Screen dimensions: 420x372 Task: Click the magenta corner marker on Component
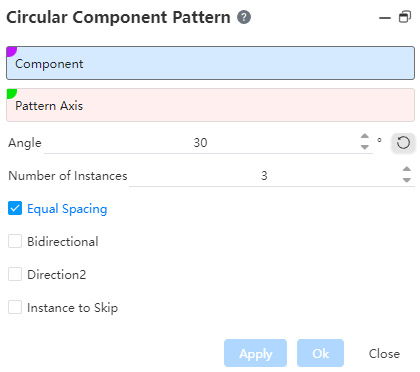[x=11, y=51]
